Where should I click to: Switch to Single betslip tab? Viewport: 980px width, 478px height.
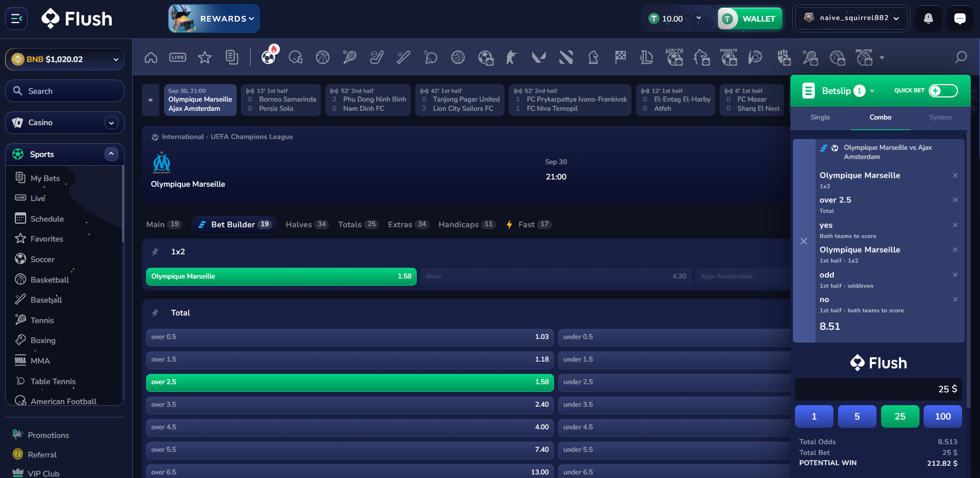click(820, 117)
